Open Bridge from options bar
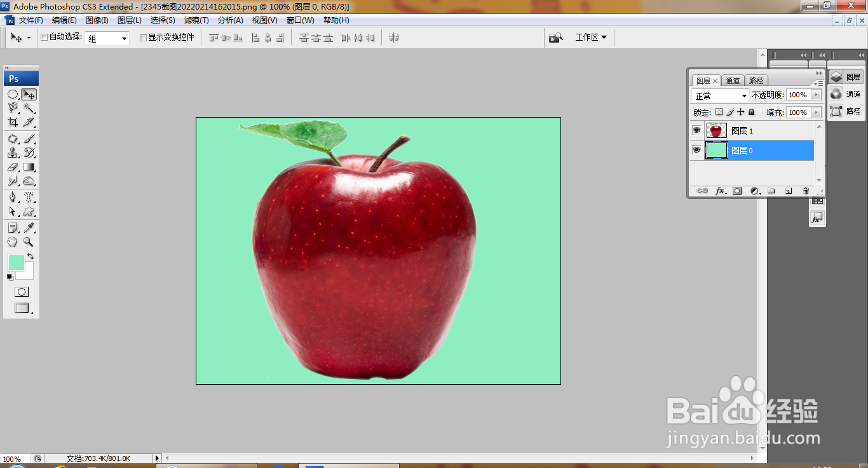 click(556, 38)
